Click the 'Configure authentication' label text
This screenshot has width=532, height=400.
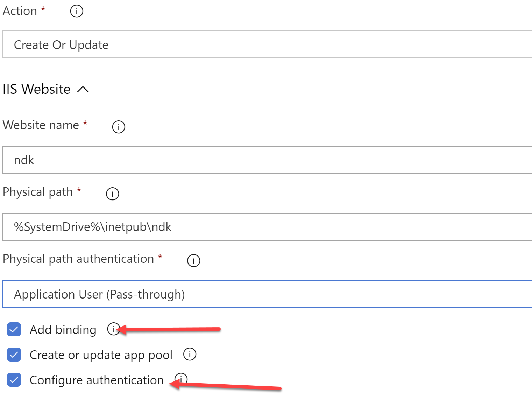(x=97, y=380)
